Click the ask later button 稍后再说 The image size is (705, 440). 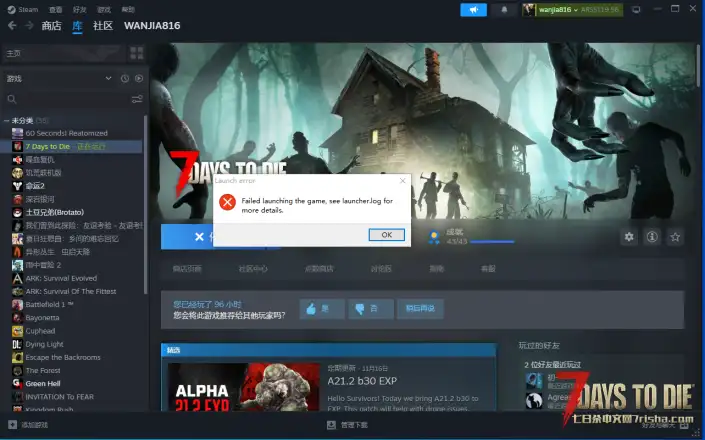click(x=420, y=309)
